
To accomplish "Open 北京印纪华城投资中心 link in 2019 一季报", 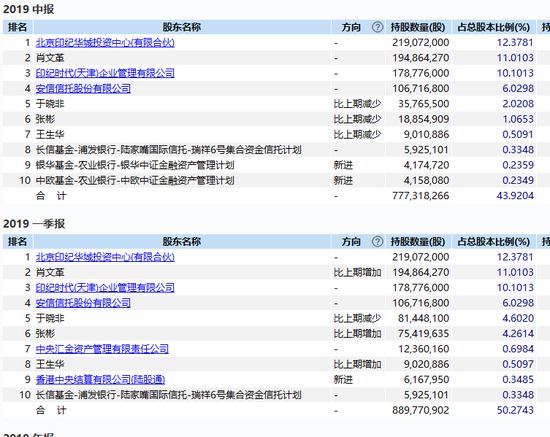I will (105, 257).
